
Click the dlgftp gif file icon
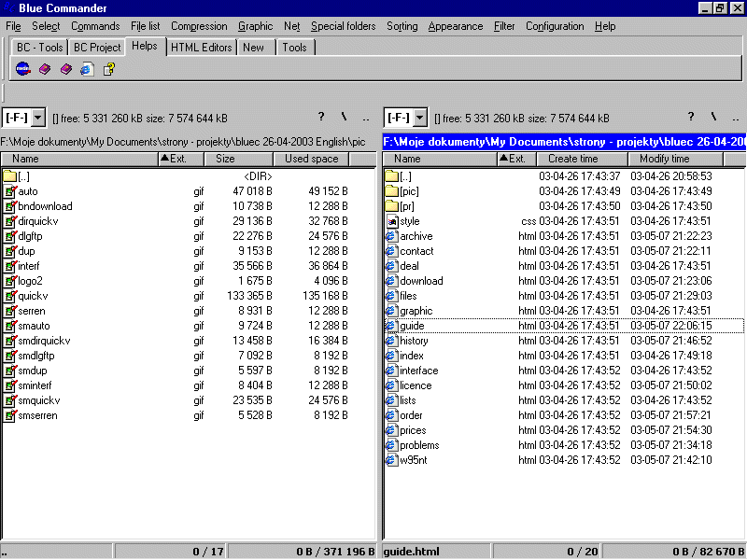10,236
